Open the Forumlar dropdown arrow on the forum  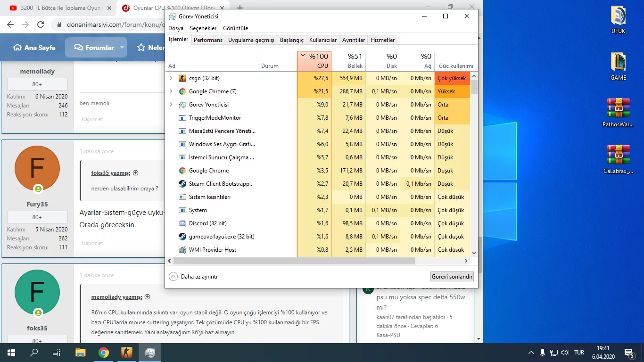pos(122,48)
